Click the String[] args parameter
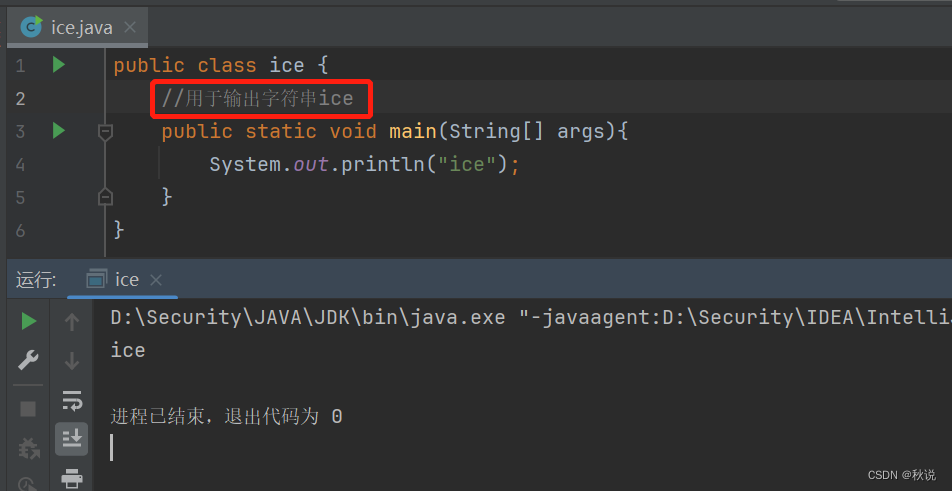Screen dimensions: 952x491 [527, 131]
